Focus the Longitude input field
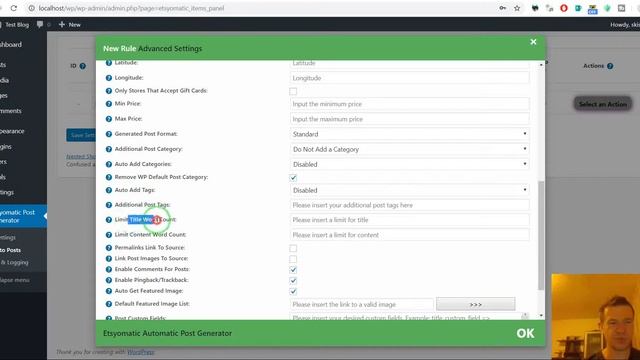The width and height of the screenshot is (640, 360). coord(409,78)
